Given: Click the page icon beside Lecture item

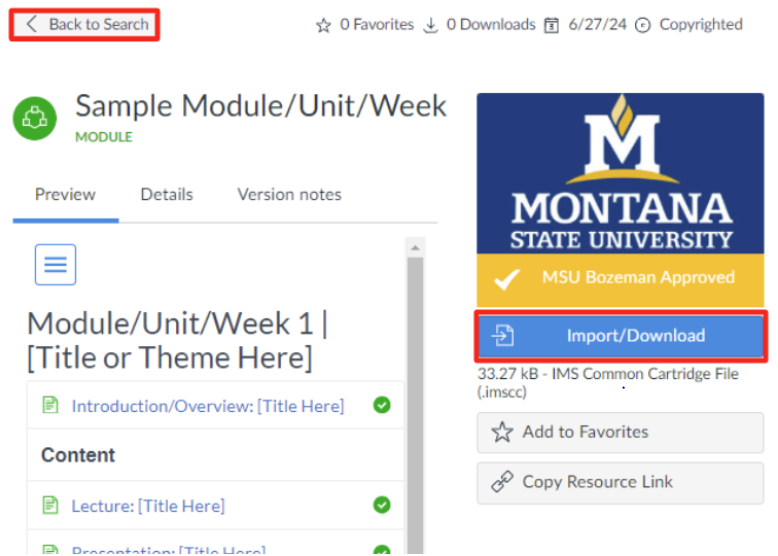Looking at the screenshot, I should (x=50, y=506).
